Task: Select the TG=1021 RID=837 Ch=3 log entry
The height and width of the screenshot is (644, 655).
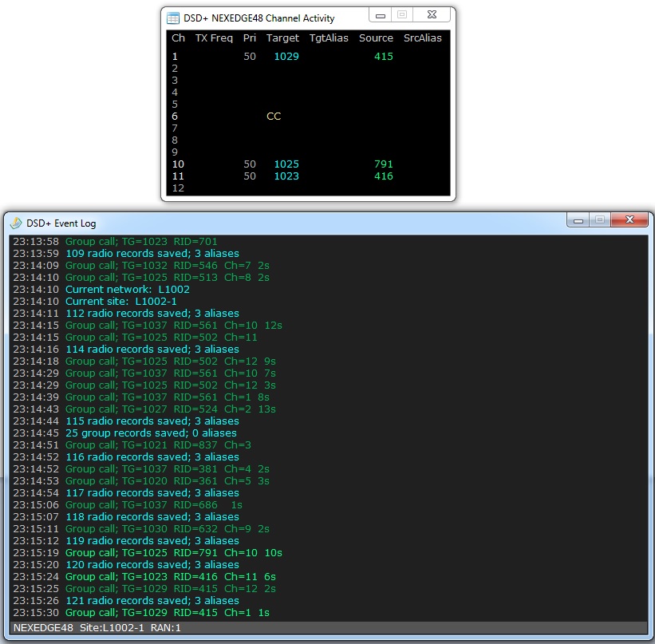Action: tap(132, 445)
